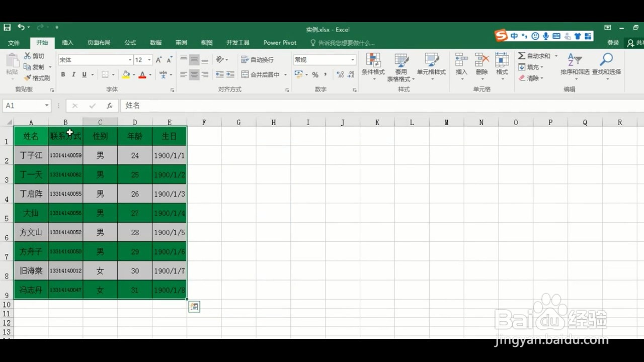Click the Fill (填充) button
Viewport: 644px width, 362px height.
pyautogui.click(x=530, y=67)
